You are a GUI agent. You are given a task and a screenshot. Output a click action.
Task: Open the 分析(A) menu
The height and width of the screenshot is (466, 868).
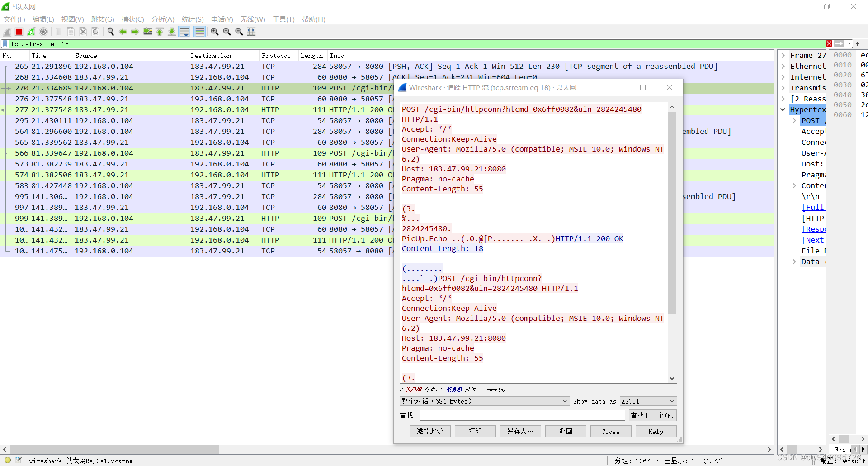point(163,19)
